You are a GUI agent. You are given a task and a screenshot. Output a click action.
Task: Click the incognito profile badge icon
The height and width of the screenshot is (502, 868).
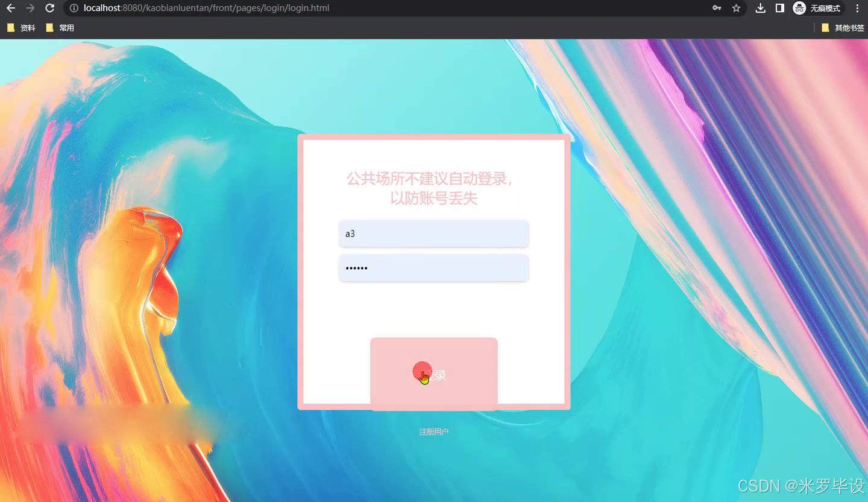coord(800,8)
